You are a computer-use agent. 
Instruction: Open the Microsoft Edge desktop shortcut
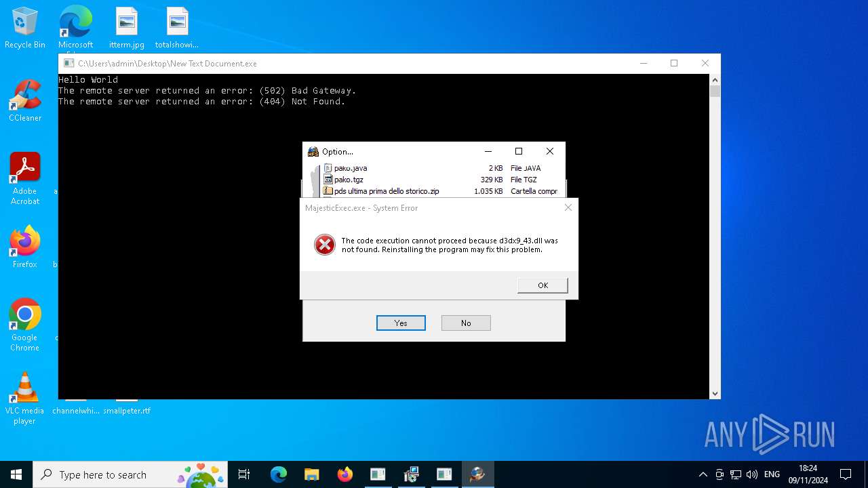[x=75, y=28]
